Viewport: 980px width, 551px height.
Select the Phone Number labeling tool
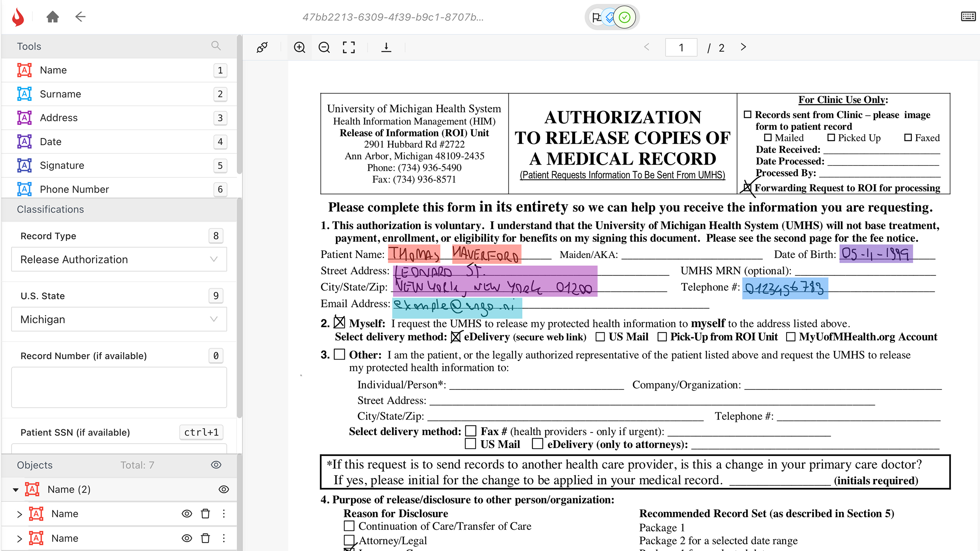(119, 189)
